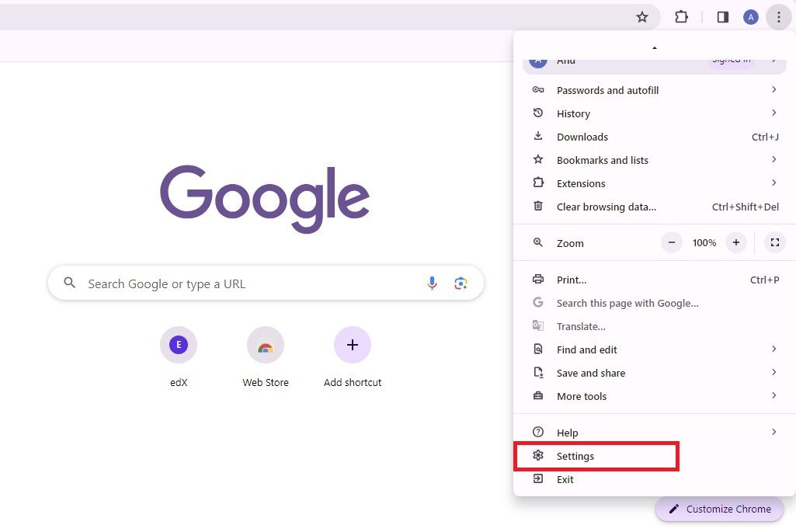
Task: Click the Google search input field
Action: (x=233, y=283)
